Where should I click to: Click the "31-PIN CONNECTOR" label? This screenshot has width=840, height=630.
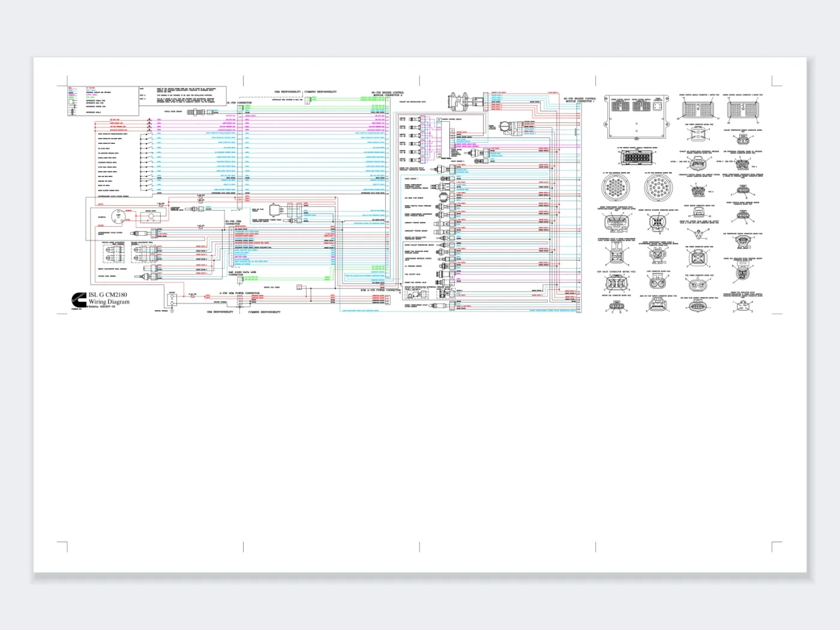(239, 103)
